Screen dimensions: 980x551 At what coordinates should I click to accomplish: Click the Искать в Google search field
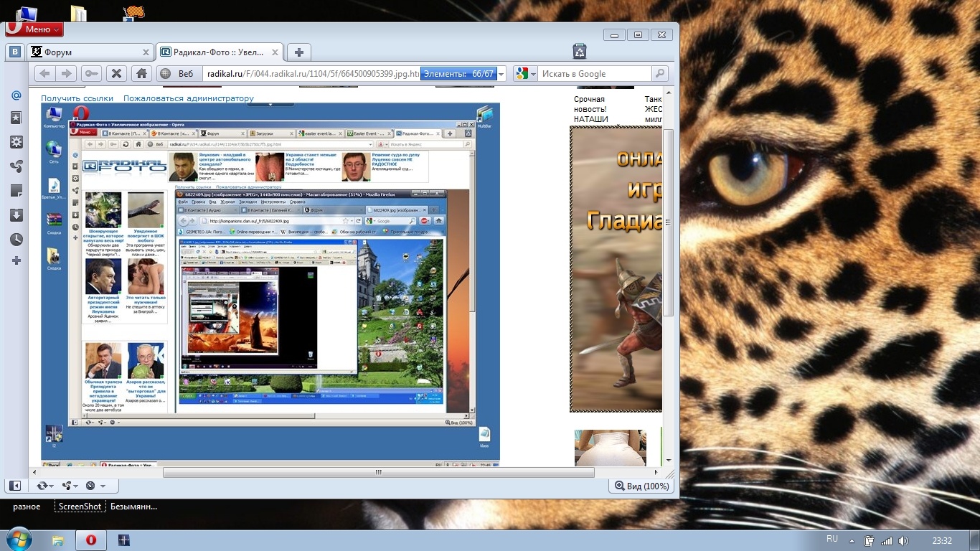(x=595, y=73)
